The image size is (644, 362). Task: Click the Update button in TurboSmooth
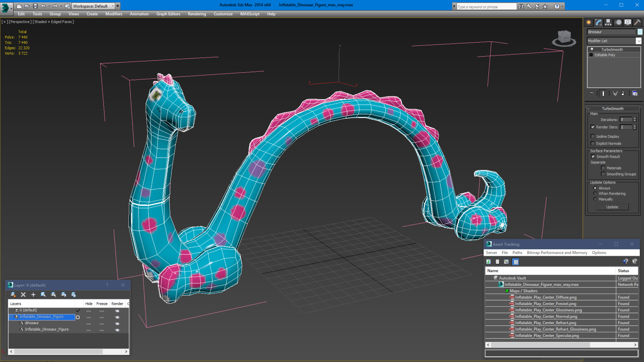click(x=612, y=207)
